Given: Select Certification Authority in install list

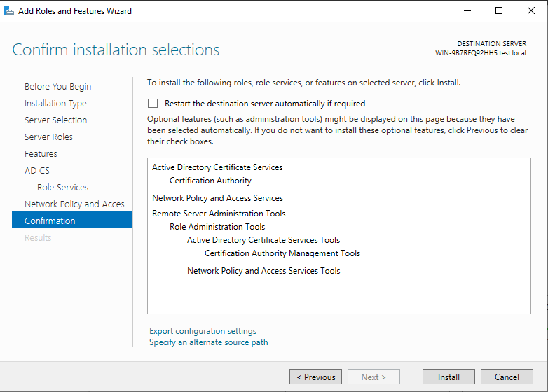Looking at the screenshot, I should point(210,181).
